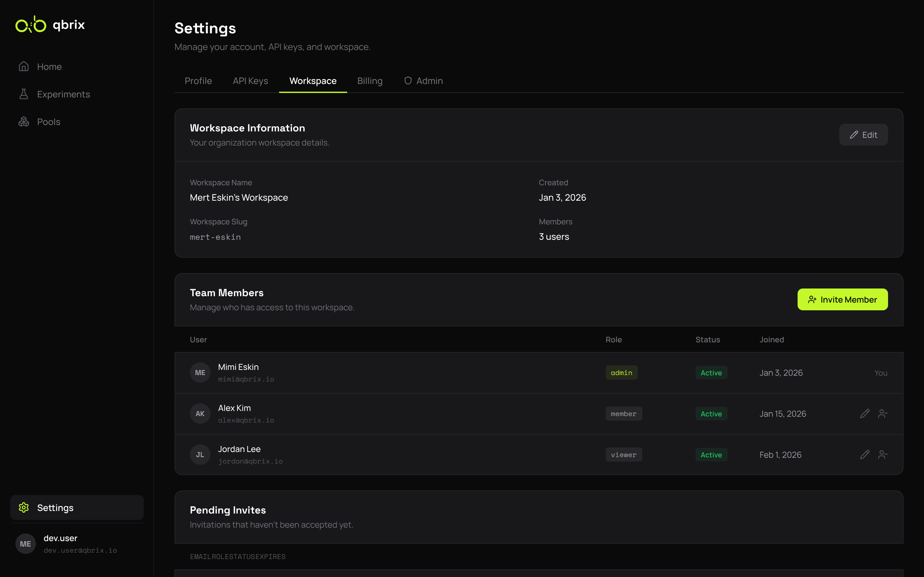Click the admin role badge for Mimi Eskin

(x=621, y=372)
